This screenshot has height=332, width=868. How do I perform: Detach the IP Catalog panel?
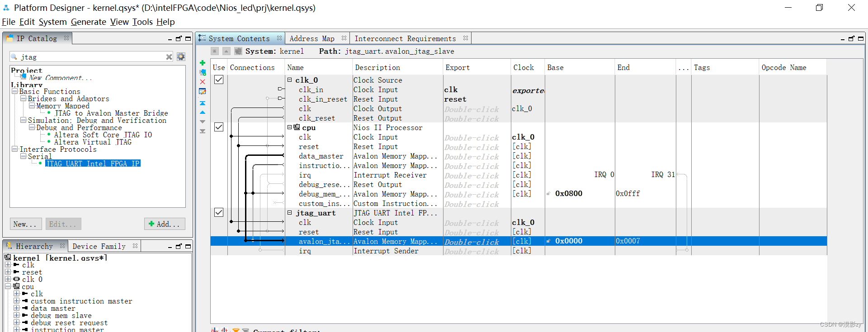[x=179, y=38]
